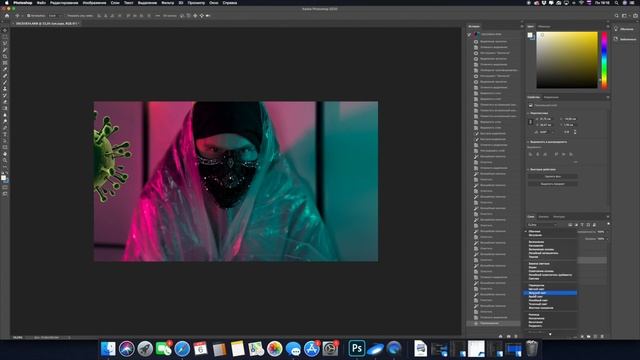The width and height of the screenshot is (640, 360).
Task: Open the Фильтр menu
Action: coord(168,3)
